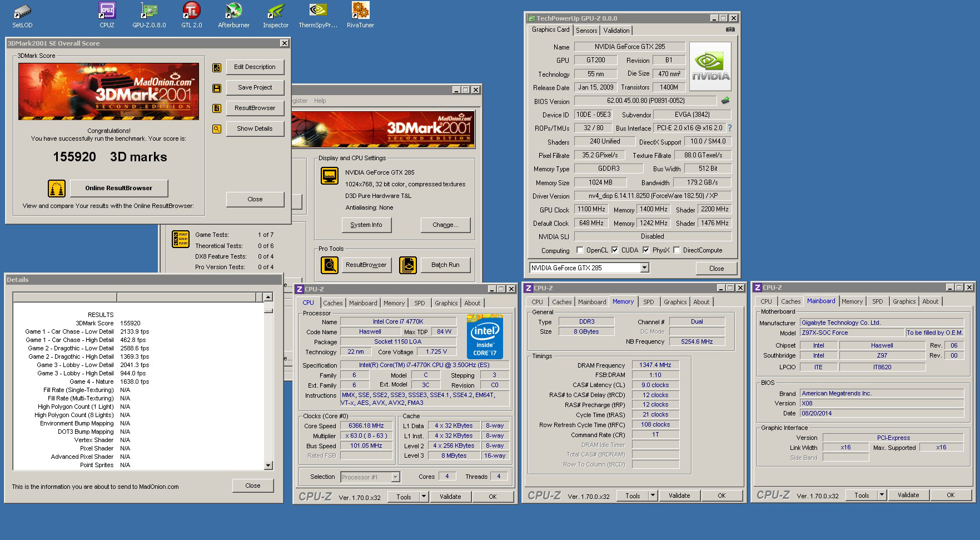980x540 pixels.
Task: Click the Bus Interface question mark icon
Action: [x=730, y=128]
